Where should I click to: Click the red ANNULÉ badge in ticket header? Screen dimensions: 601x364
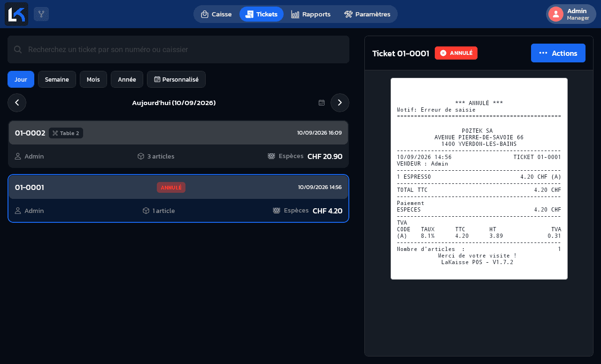(456, 53)
